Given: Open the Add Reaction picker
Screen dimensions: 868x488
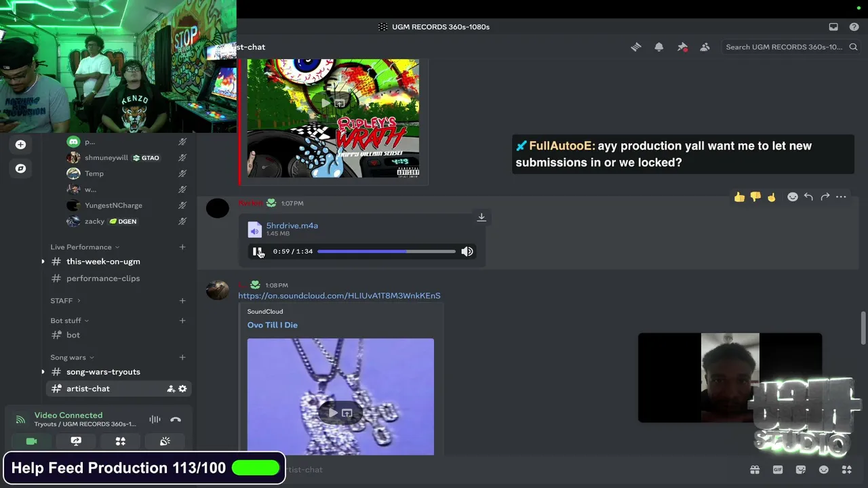Looking at the screenshot, I should 792,197.
